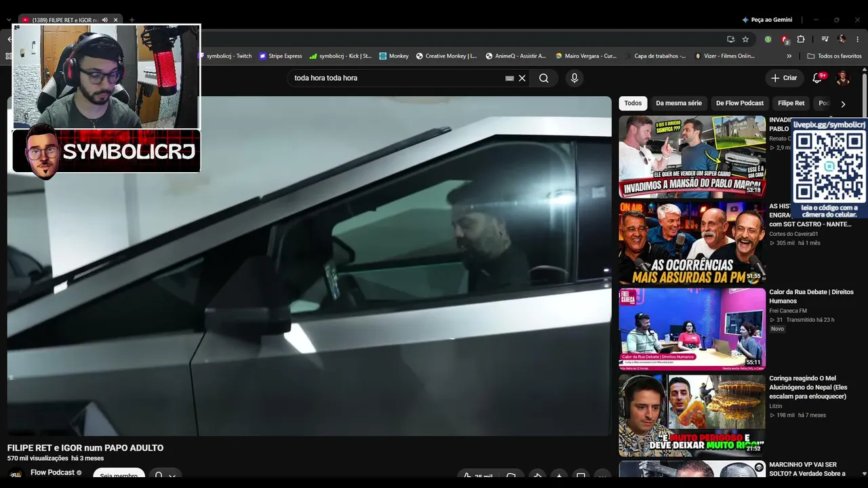Viewport: 868px width, 488px height.
Task: Go to the Frei Caneca FM channel
Action: click(788, 311)
